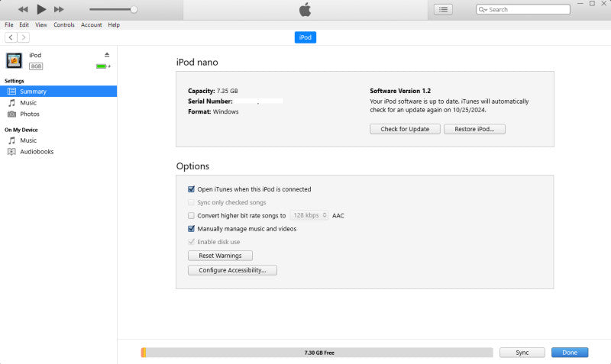Click the Serial Number label
This screenshot has height=364, width=611.
tap(210, 101)
